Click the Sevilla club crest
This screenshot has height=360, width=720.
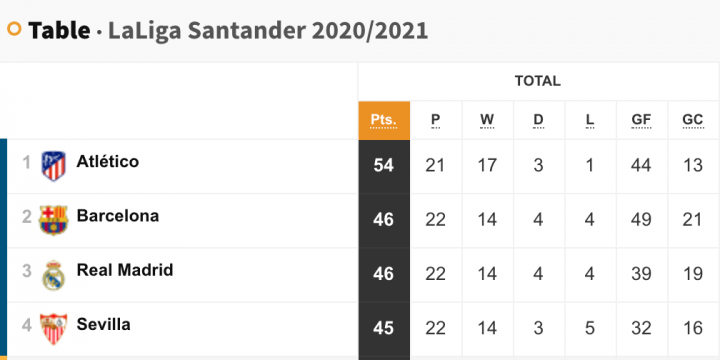tap(53, 329)
